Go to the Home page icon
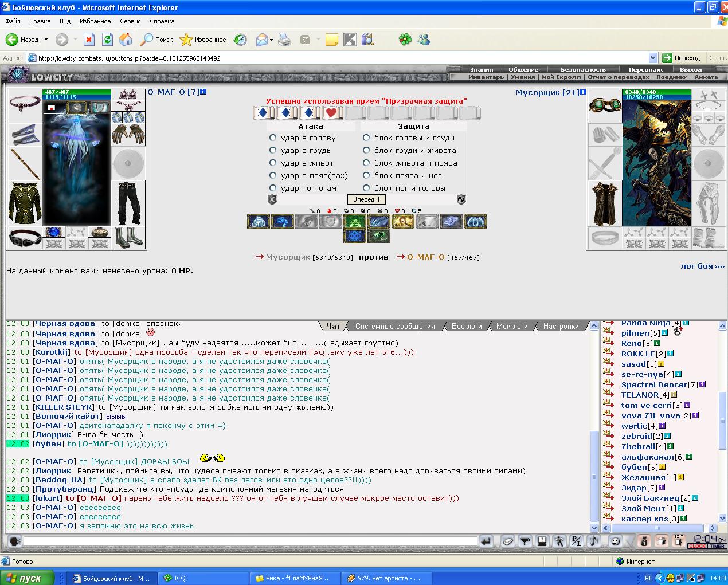This screenshot has width=728, height=585. (126, 40)
